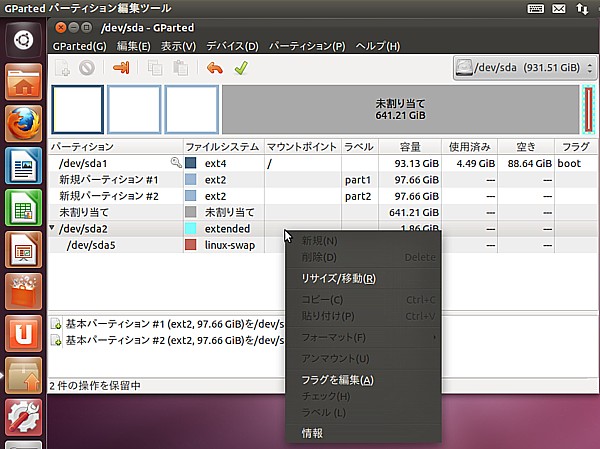Sort by the 容量 column header

(410, 147)
